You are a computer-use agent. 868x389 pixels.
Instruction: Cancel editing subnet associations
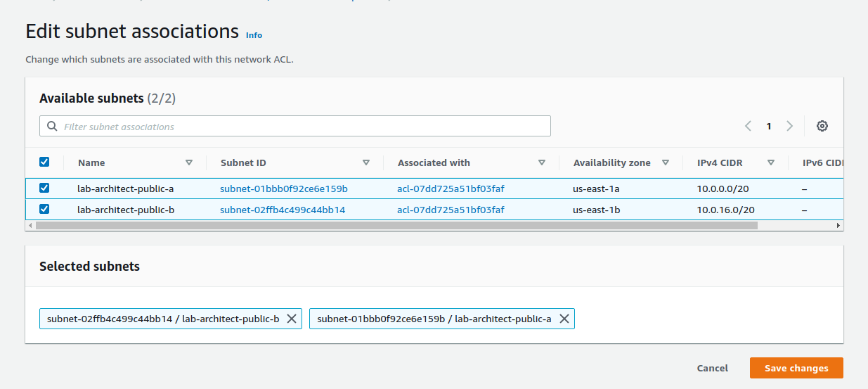tap(712, 368)
